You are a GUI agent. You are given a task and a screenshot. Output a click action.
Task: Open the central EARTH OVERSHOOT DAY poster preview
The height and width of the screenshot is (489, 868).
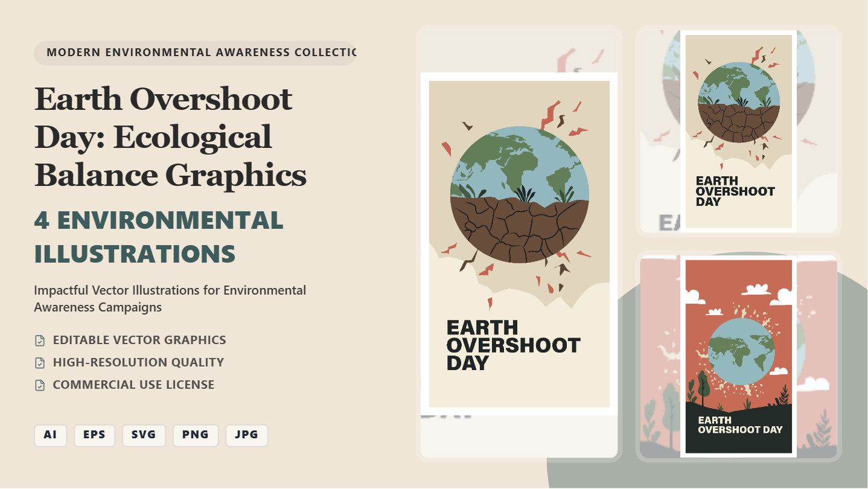(518, 241)
